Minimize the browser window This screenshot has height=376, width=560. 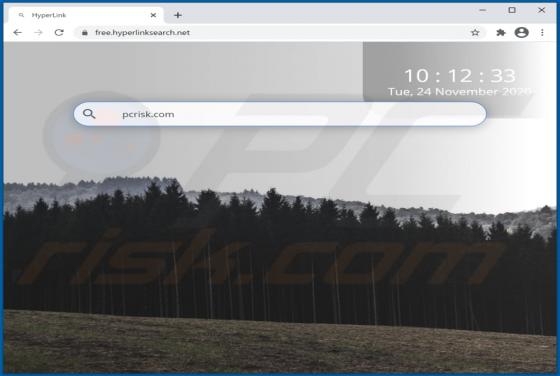tap(482, 10)
